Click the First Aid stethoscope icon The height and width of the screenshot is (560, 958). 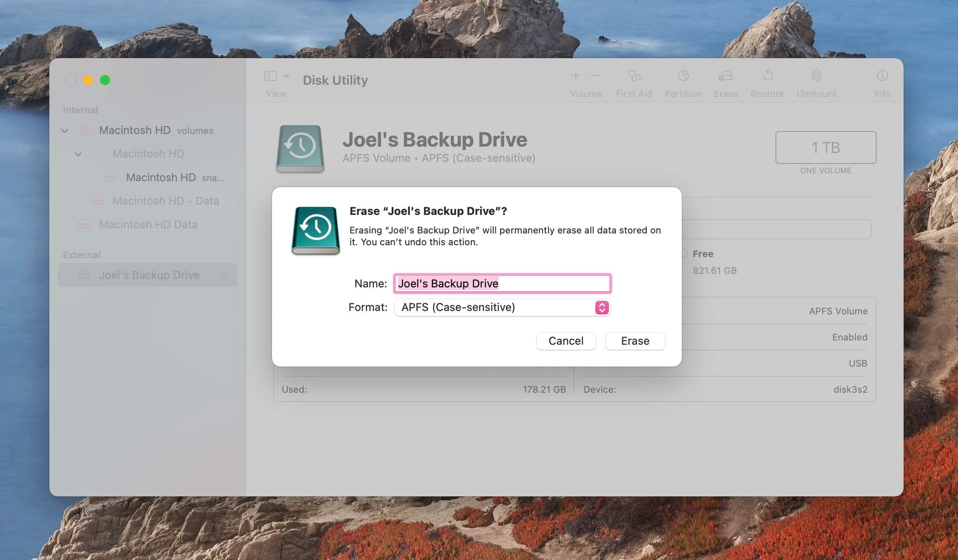[634, 76]
